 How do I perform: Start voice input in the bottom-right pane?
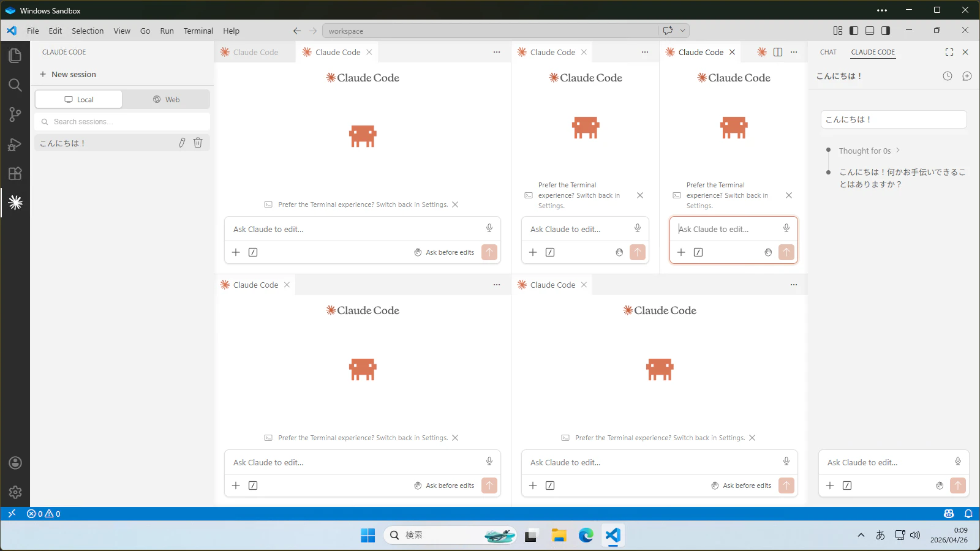point(786,462)
